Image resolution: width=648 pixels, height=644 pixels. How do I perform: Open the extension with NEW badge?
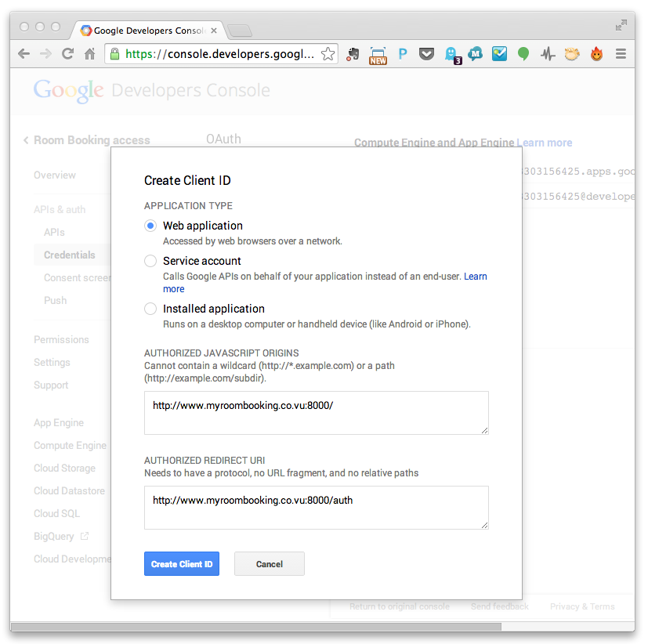pos(378,56)
